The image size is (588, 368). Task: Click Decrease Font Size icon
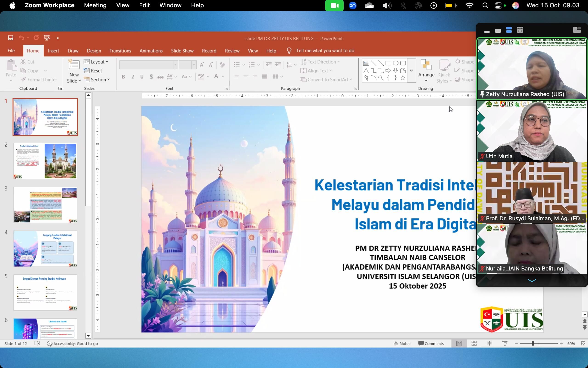tap(211, 65)
